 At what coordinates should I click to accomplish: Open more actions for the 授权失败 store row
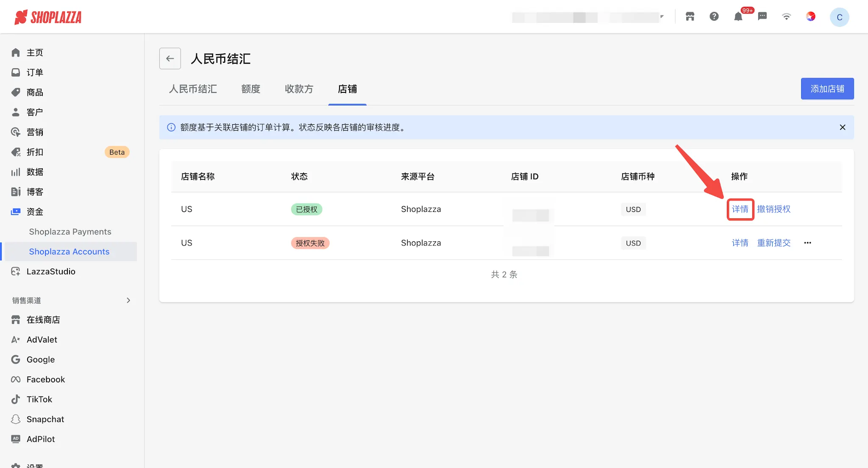808,243
